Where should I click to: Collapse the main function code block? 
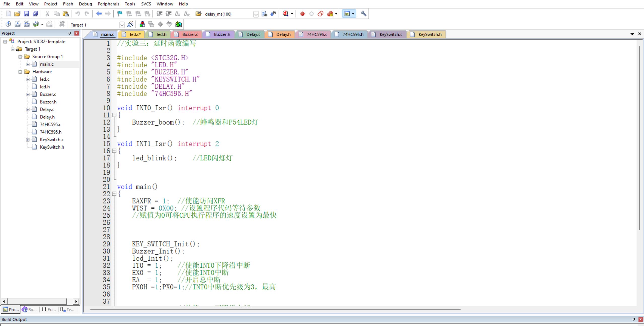pyautogui.click(x=114, y=194)
